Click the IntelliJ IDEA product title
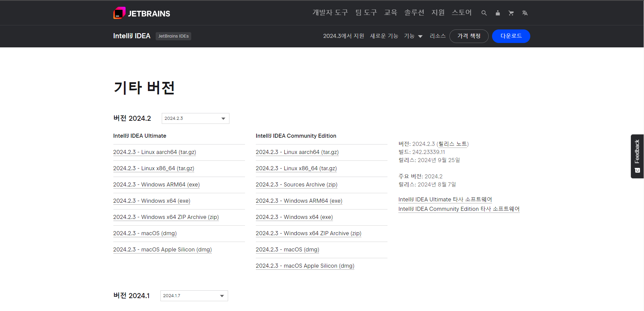644x311 pixels. tap(132, 36)
